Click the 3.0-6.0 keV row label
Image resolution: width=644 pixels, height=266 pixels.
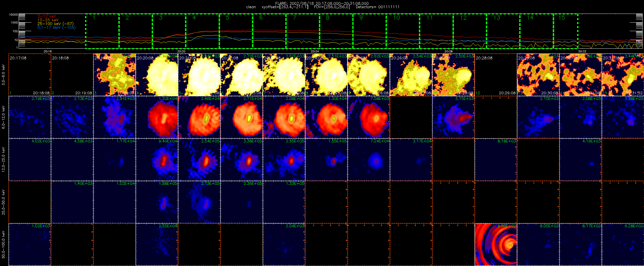tap(3, 75)
